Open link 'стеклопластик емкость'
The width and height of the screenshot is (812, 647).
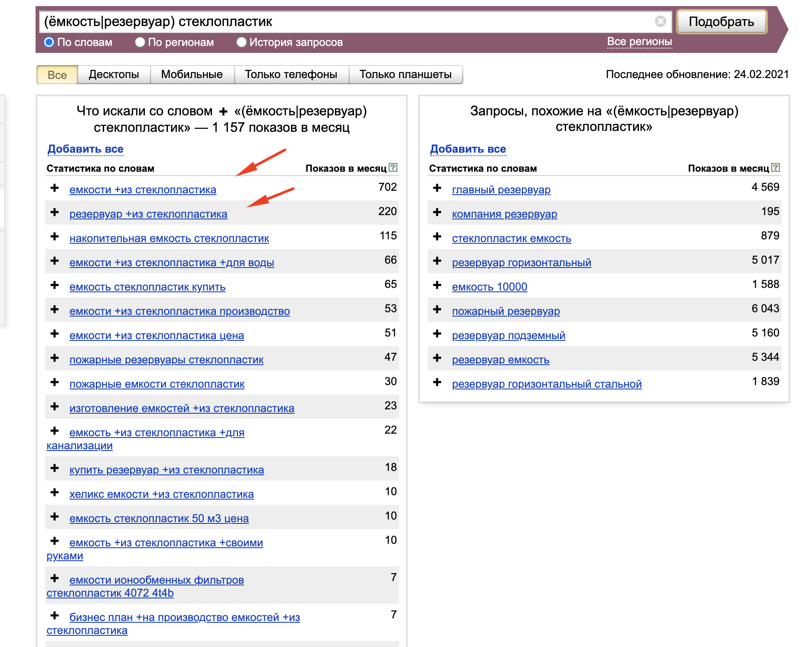point(511,239)
